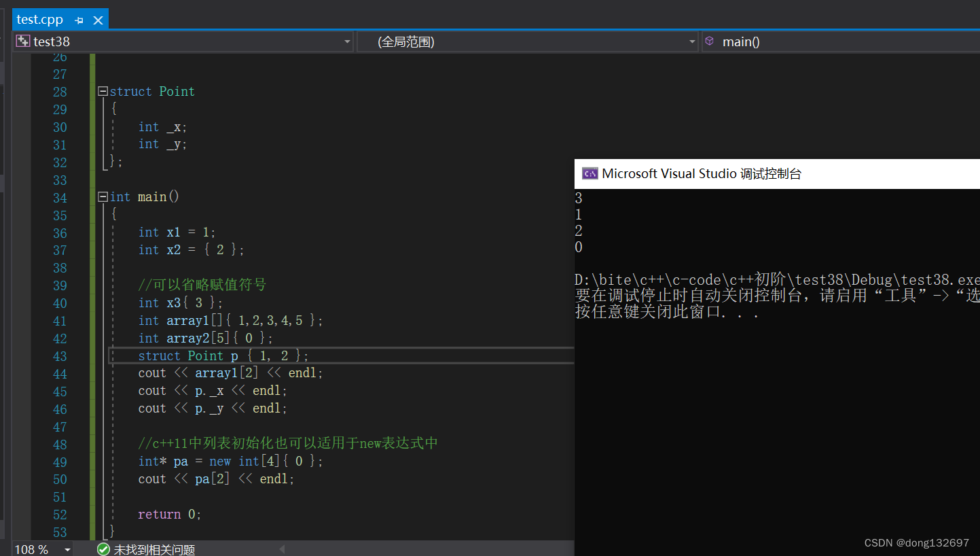Screen dimensions: 980x556
Task: Click the comment about new表达式
Action: pos(288,444)
